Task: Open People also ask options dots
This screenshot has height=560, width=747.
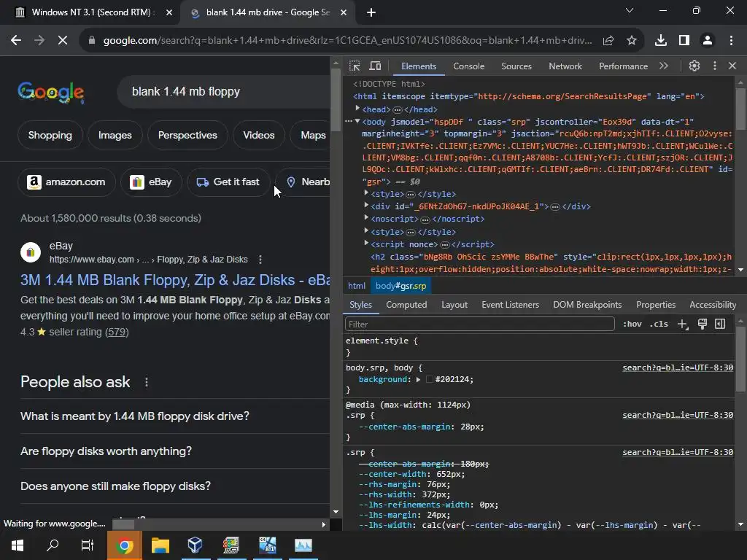Action: click(x=146, y=382)
